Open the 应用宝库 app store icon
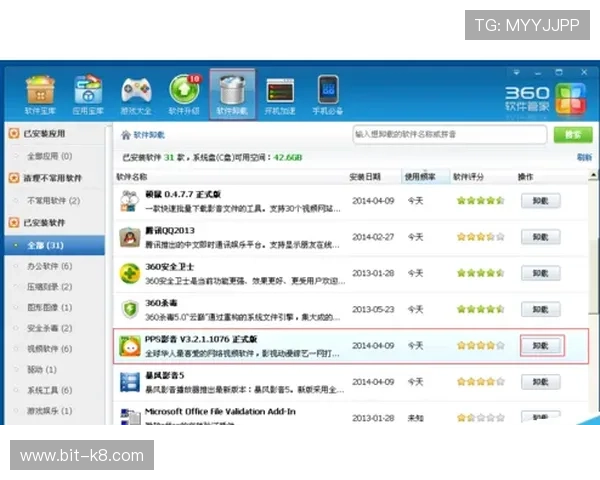The image size is (600, 480). (x=87, y=93)
